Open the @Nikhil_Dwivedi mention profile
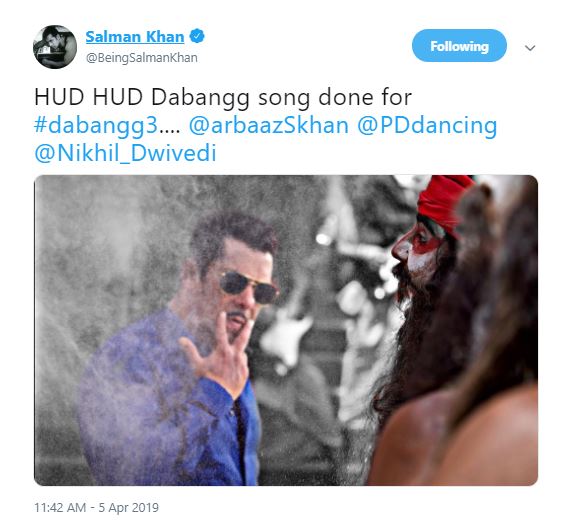This screenshot has width=568, height=522. pyautogui.click(x=125, y=153)
